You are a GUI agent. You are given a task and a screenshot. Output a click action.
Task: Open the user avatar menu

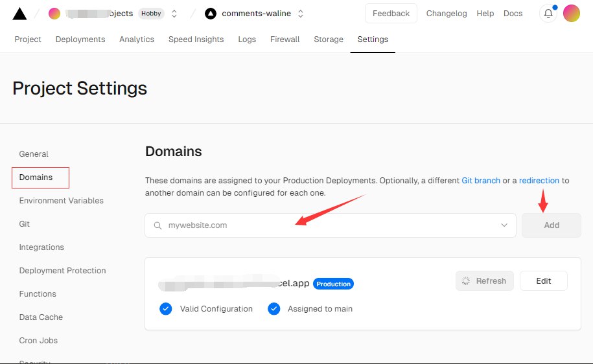point(572,14)
